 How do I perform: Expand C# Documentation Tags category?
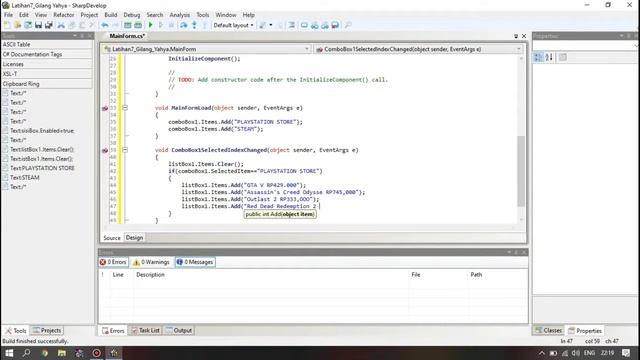pyautogui.click(x=47, y=54)
